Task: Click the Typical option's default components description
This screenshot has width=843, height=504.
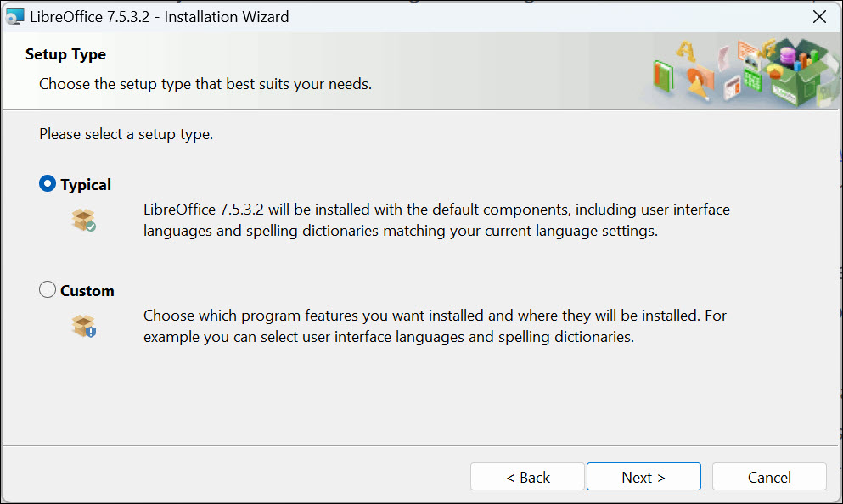Action: 436,220
